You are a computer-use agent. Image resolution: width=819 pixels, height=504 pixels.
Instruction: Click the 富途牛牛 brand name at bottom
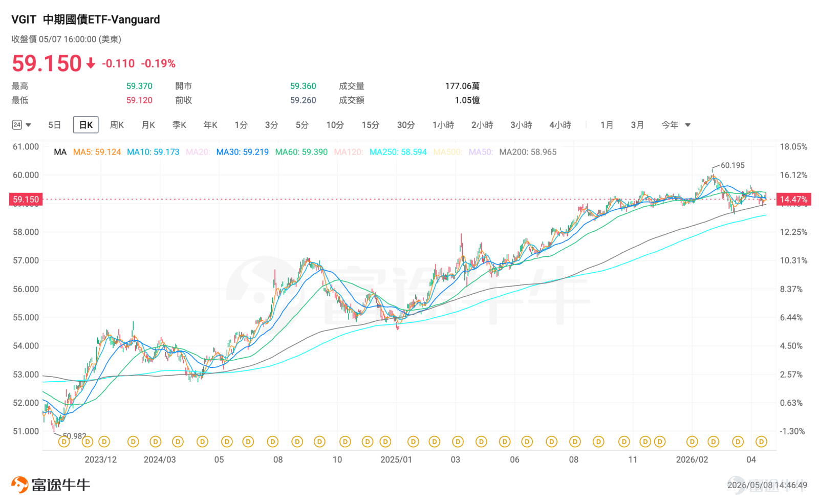point(61,485)
